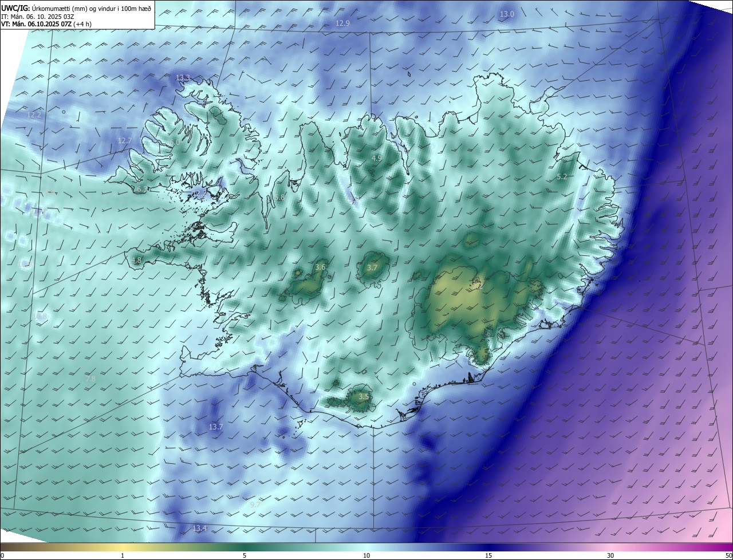
Task: Click the 10.8 value label on the map
Action: click(x=40, y=316)
